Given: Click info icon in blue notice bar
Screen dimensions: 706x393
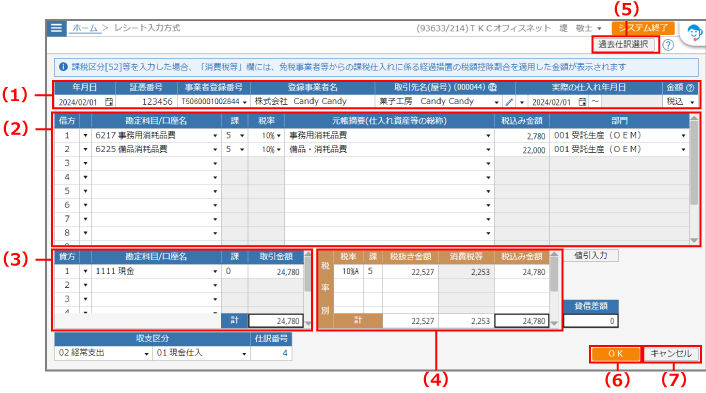Looking at the screenshot, I should tap(63, 67).
